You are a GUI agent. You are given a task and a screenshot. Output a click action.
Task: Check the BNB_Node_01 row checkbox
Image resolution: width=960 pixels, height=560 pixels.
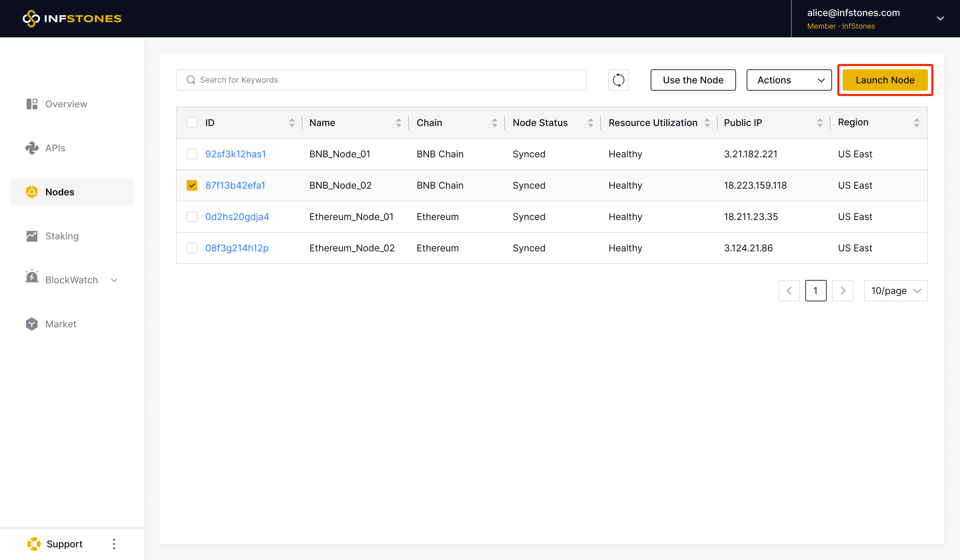(192, 154)
